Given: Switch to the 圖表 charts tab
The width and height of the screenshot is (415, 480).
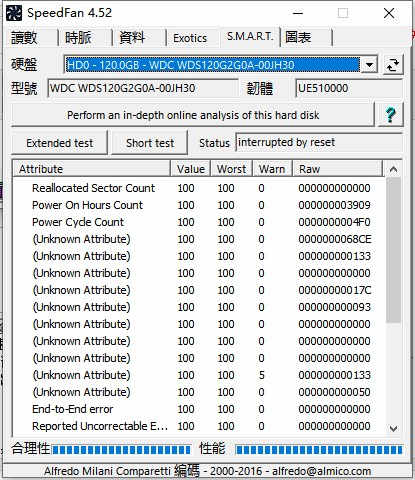Looking at the screenshot, I should click(298, 37).
